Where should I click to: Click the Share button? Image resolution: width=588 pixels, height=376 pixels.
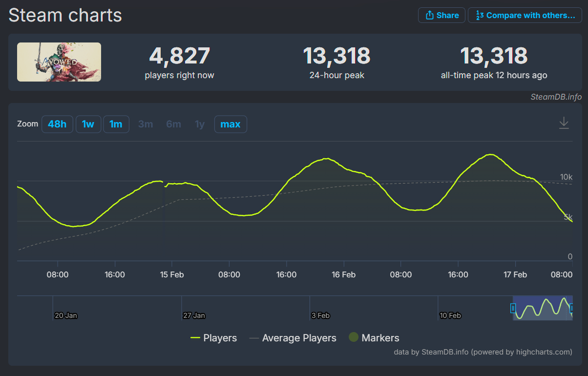click(441, 15)
